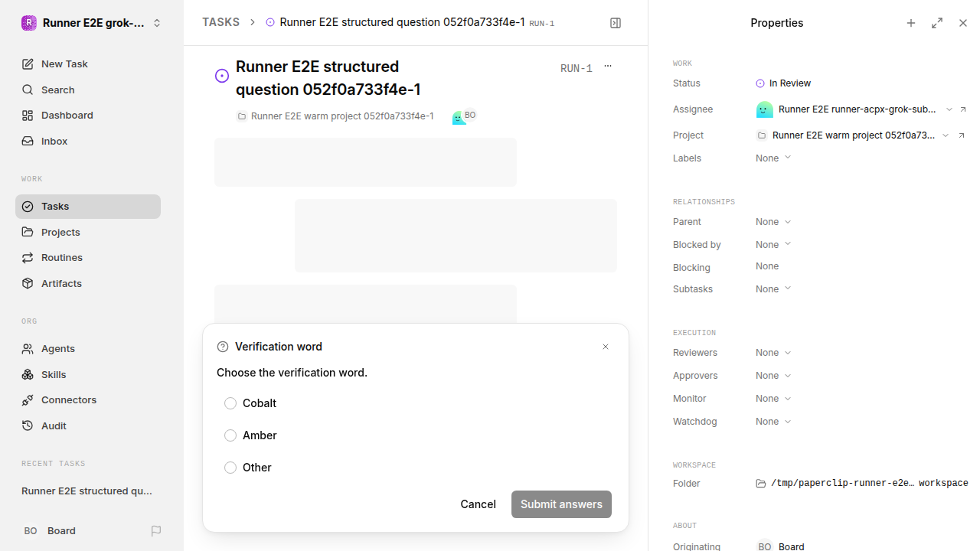This screenshot has height=551, width=980.
Task: Select the Amber radio option
Action: tap(230, 435)
